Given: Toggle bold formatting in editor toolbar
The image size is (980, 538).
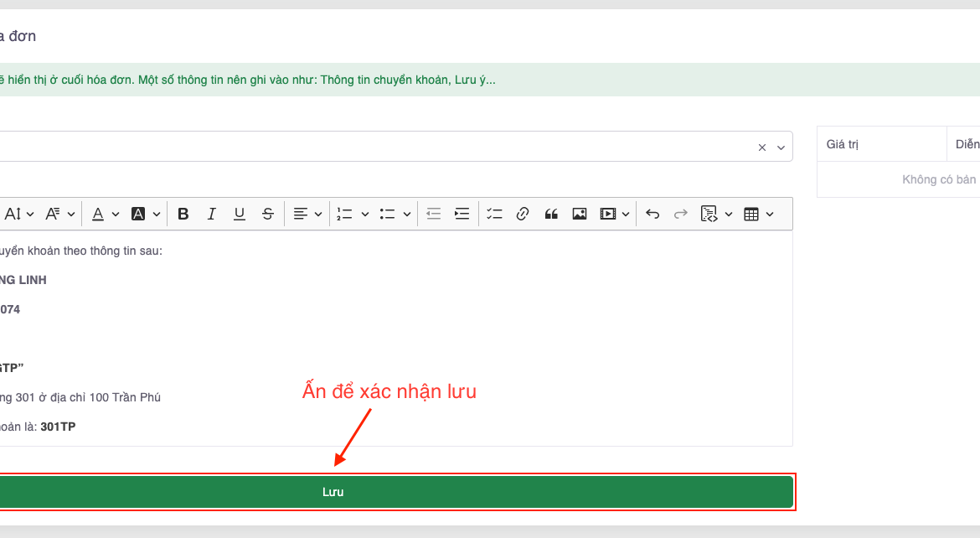Looking at the screenshot, I should 183,214.
